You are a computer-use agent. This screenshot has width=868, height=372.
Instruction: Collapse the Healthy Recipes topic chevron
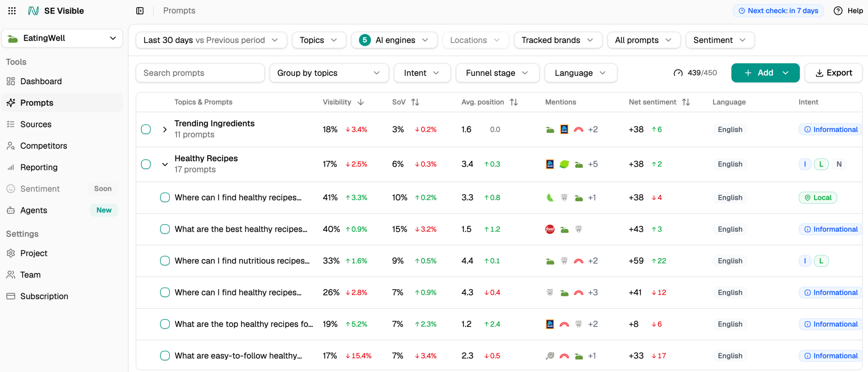coord(165,164)
